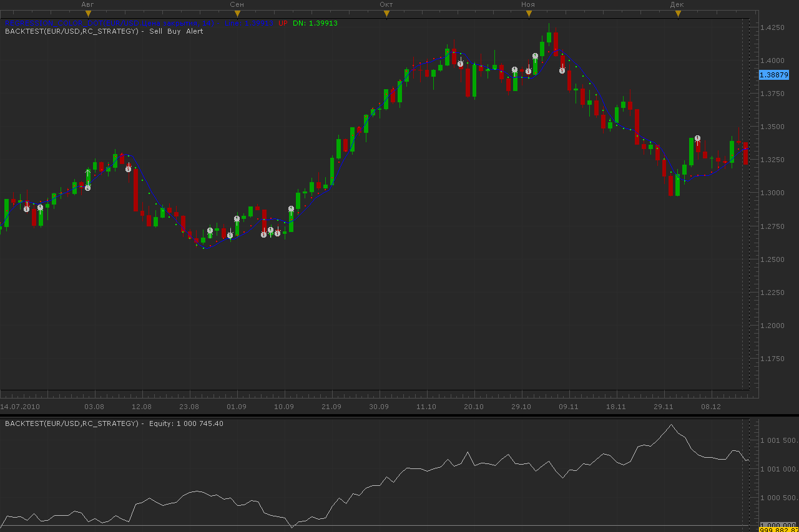Click the trade signal marker near the December high
799x532 pixels.
697,138
